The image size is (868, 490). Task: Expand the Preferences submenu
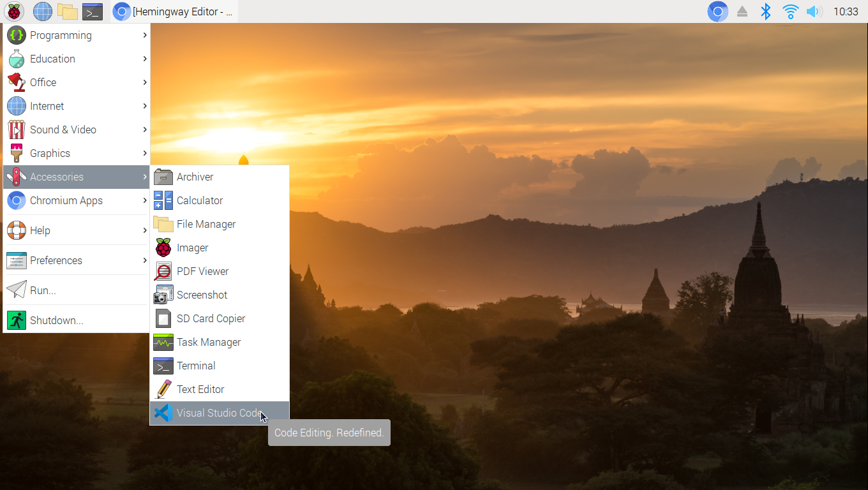point(56,260)
